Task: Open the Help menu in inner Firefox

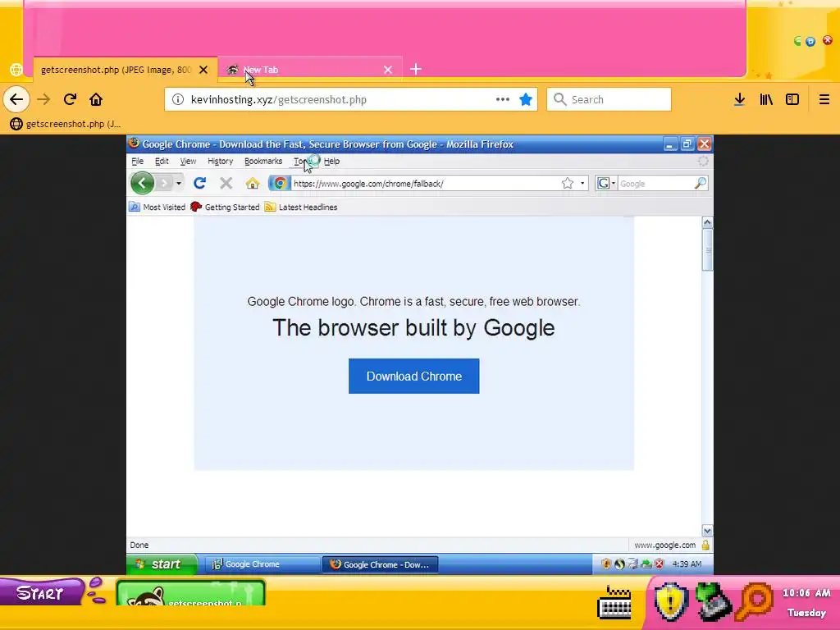Action: click(x=331, y=162)
